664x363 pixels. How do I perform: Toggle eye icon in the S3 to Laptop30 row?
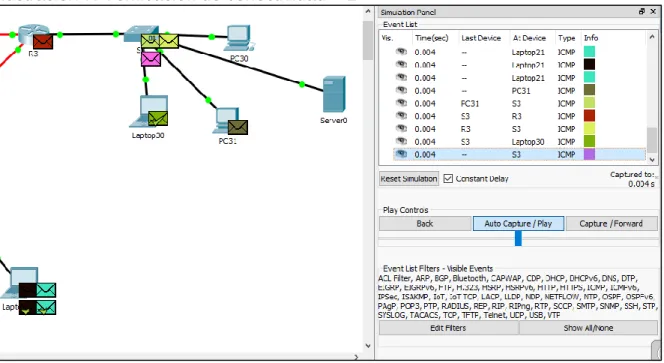tap(401, 141)
